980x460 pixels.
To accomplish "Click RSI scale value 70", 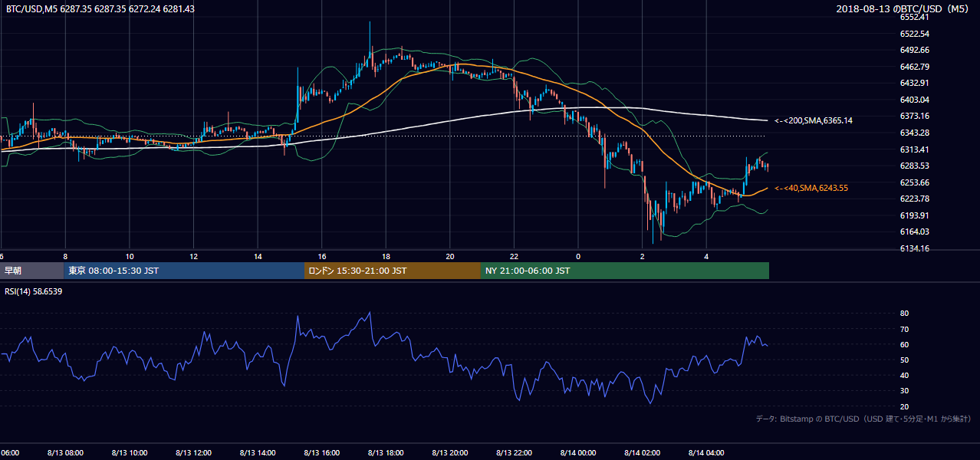I will 904,329.
